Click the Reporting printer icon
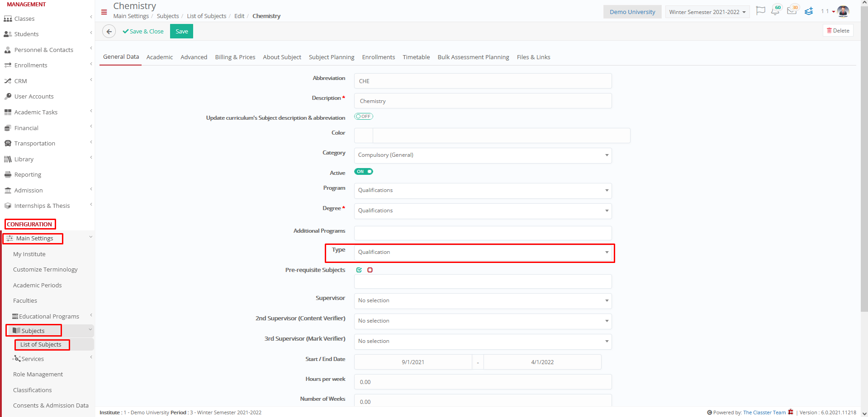Image resolution: width=868 pixels, height=417 pixels. tap(8, 175)
